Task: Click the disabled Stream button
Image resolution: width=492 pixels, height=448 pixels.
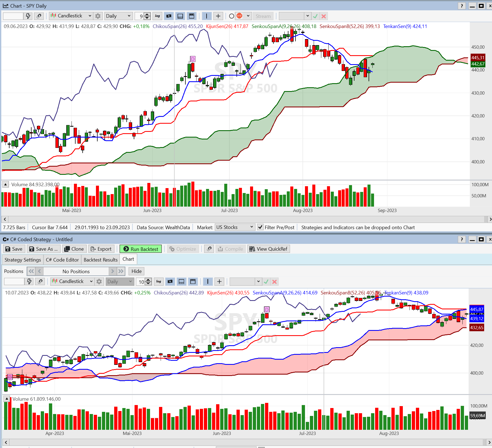Action: 263,16
